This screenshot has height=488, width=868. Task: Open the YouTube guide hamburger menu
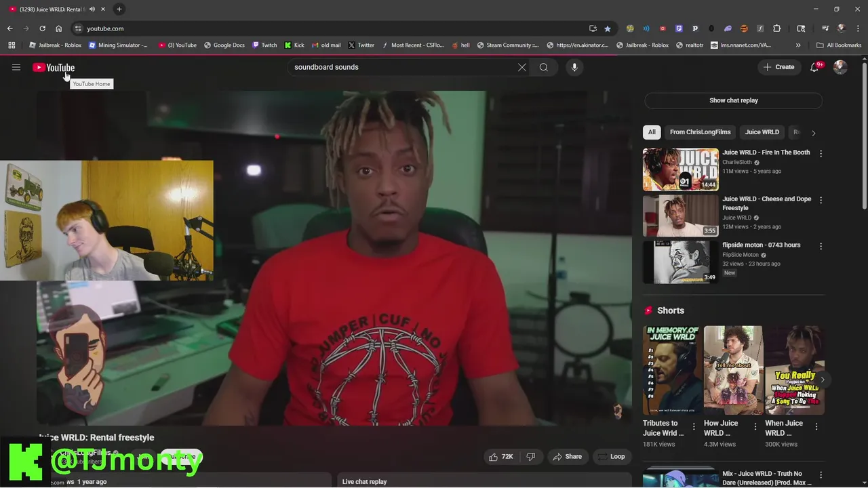coord(16,67)
